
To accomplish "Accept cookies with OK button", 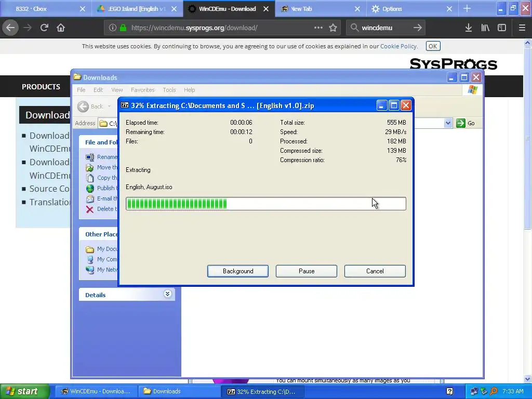I will pyautogui.click(x=433, y=46).
